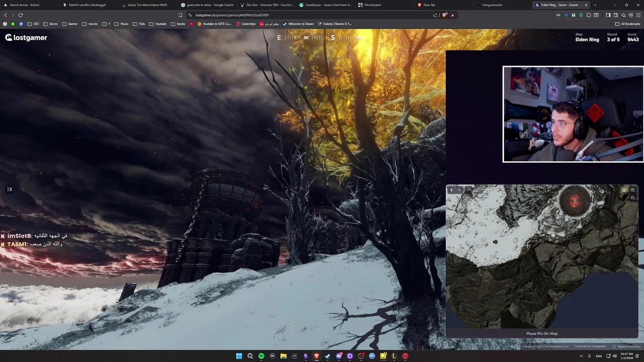The width and height of the screenshot is (644, 362).
Task: Open the movies bookmarks folder
Action: tap(90, 24)
